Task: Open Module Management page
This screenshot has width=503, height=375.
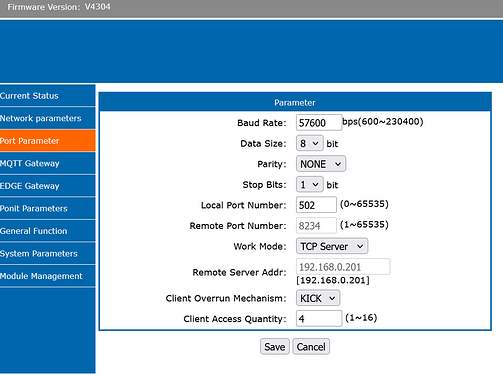Action: (47, 276)
